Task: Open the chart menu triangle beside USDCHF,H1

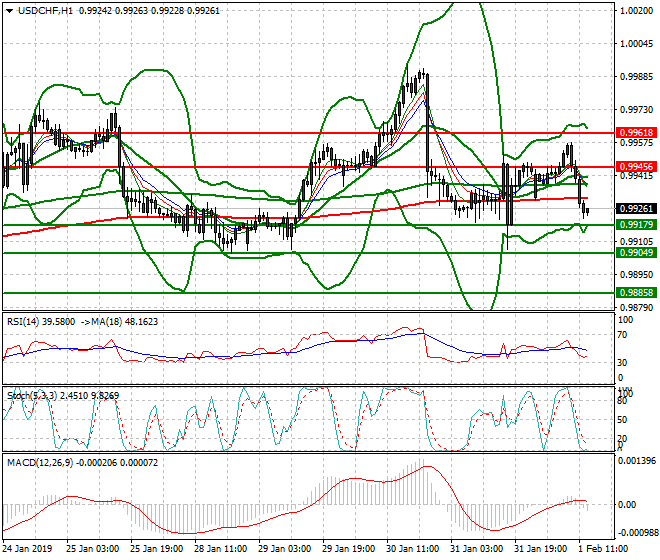Action: [x=9, y=11]
